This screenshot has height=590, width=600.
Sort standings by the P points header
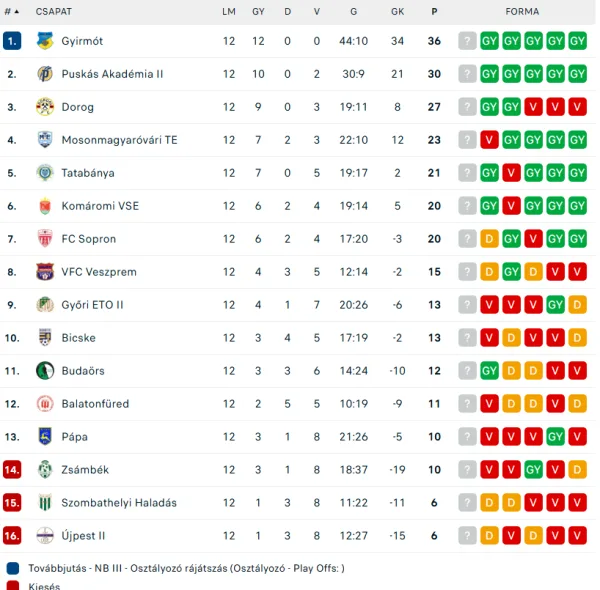pos(434,11)
